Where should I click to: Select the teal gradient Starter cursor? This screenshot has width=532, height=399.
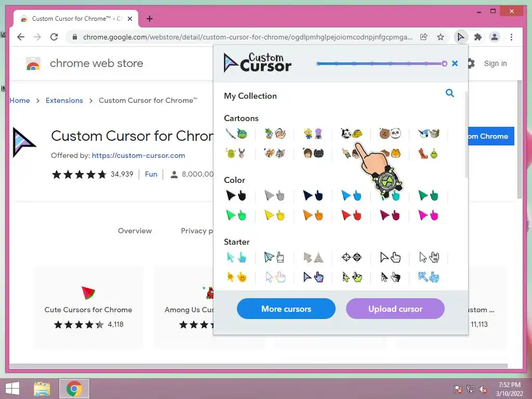tap(236, 258)
